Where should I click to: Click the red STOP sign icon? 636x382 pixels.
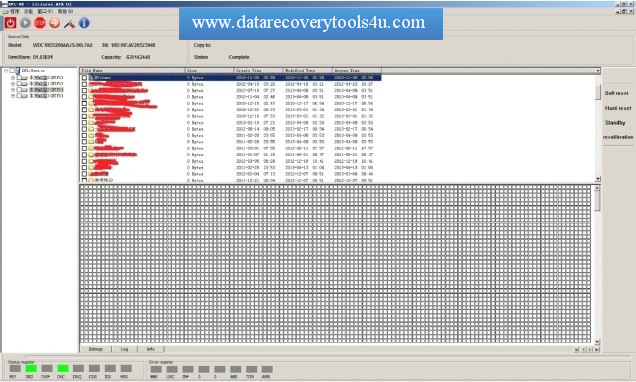point(40,23)
